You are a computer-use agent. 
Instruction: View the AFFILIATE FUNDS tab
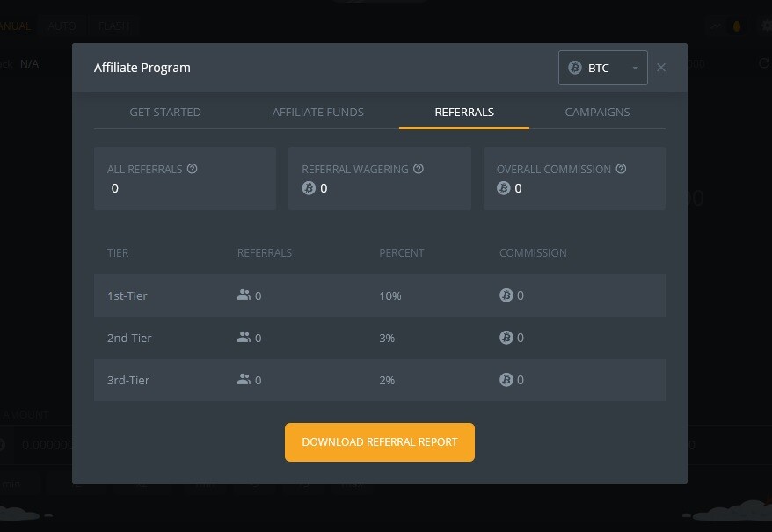click(317, 112)
